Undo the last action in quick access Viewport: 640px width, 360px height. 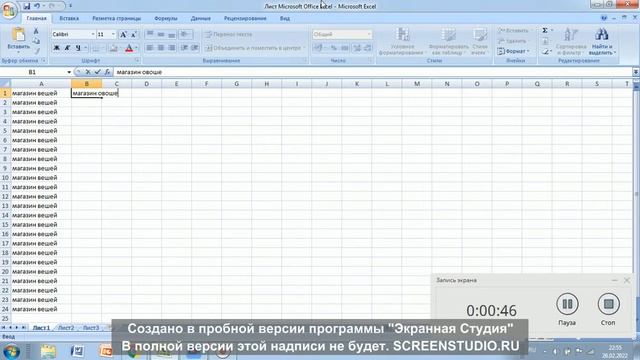click(37, 6)
